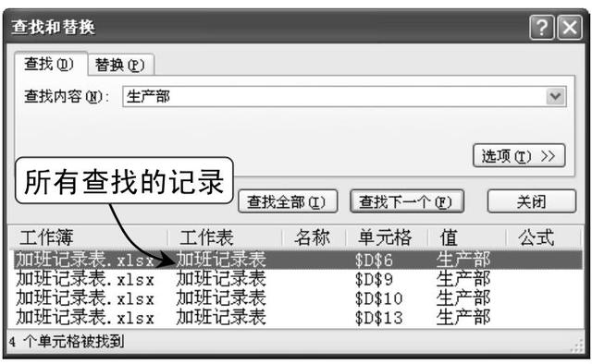Click the Help question mark button
The width and height of the screenshot is (592, 364).
[542, 27]
